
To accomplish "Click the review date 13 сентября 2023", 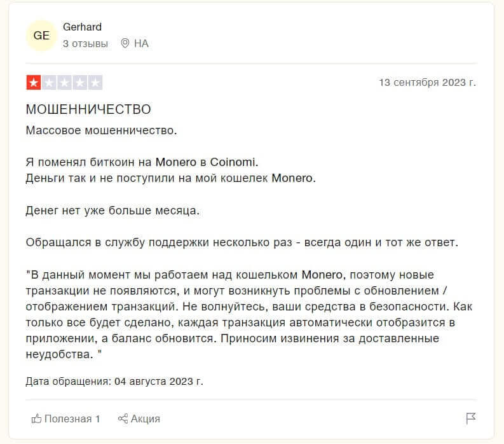I will pos(427,83).
